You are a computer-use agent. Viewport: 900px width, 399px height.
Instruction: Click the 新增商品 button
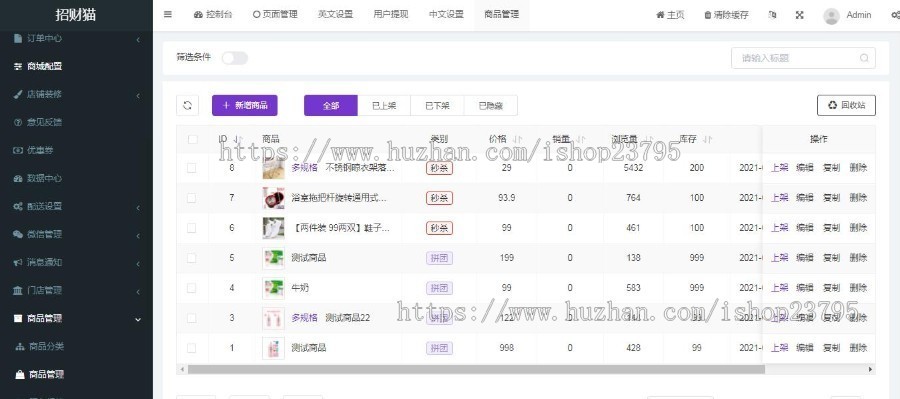click(x=245, y=106)
